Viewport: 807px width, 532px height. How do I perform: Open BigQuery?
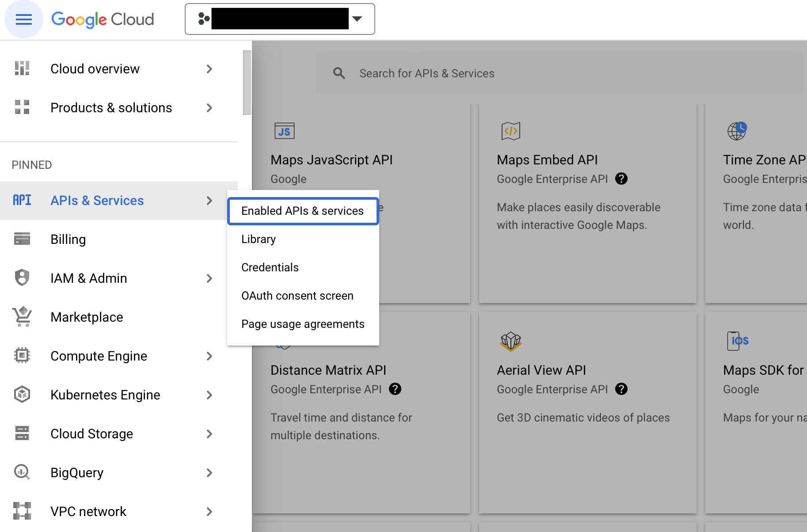[77, 473]
